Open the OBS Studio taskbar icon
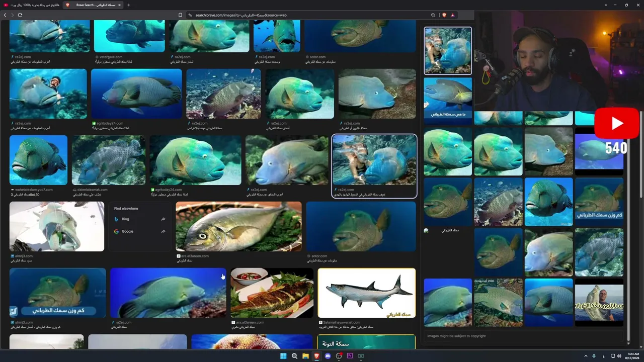 point(339,356)
